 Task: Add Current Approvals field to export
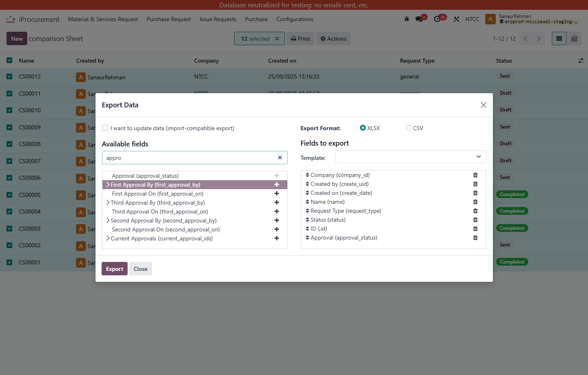[x=277, y=238]
